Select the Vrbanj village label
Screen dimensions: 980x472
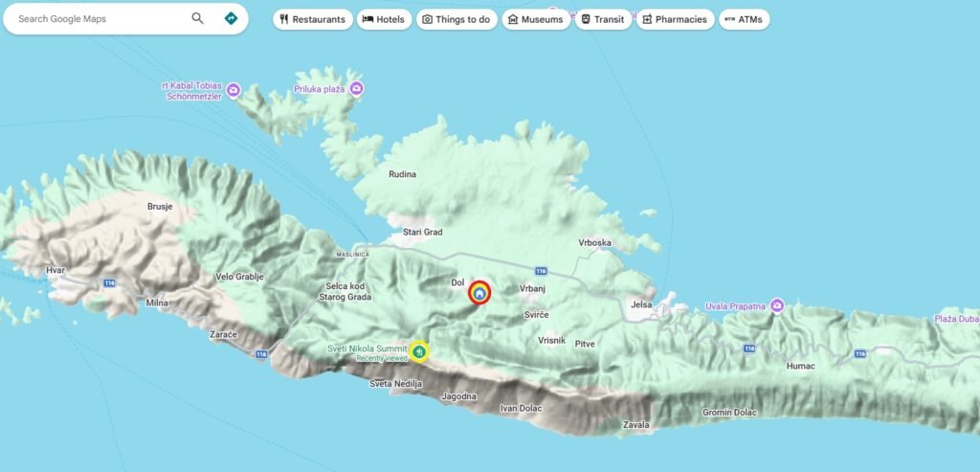coord(533,289)
